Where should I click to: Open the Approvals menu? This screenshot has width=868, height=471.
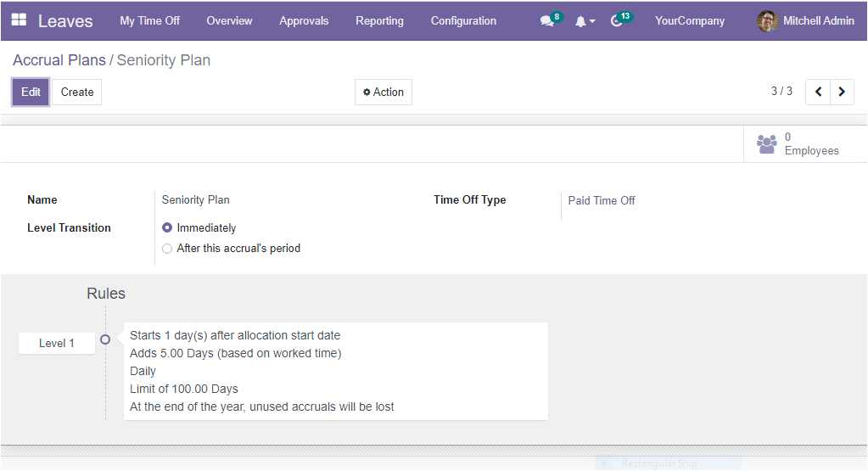(x=304, y=21)
